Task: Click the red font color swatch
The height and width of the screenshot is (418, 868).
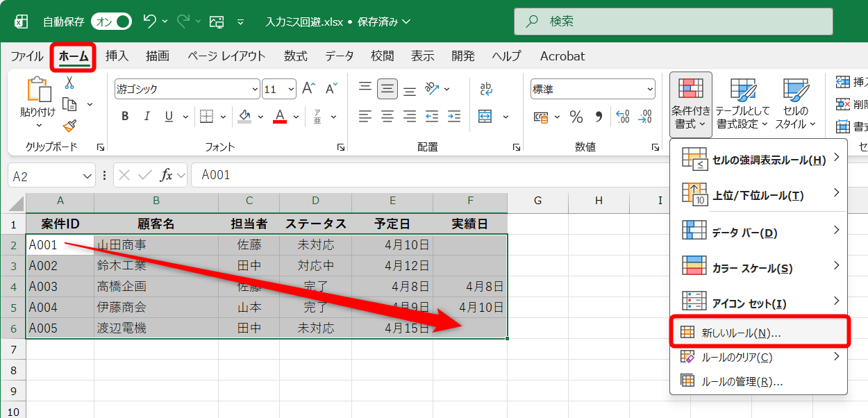Action: tap(280, 119)
